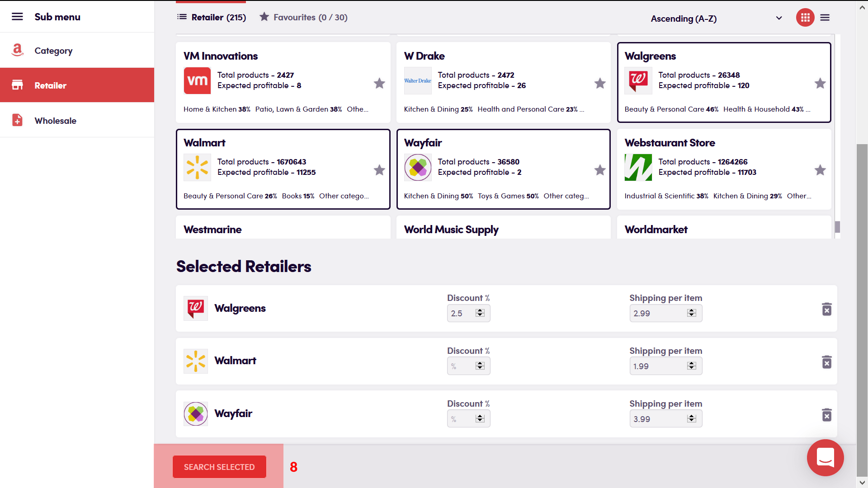Adjust Walgreens shipping per item stepper
868x488 pixels.
[x=692, y=313]
